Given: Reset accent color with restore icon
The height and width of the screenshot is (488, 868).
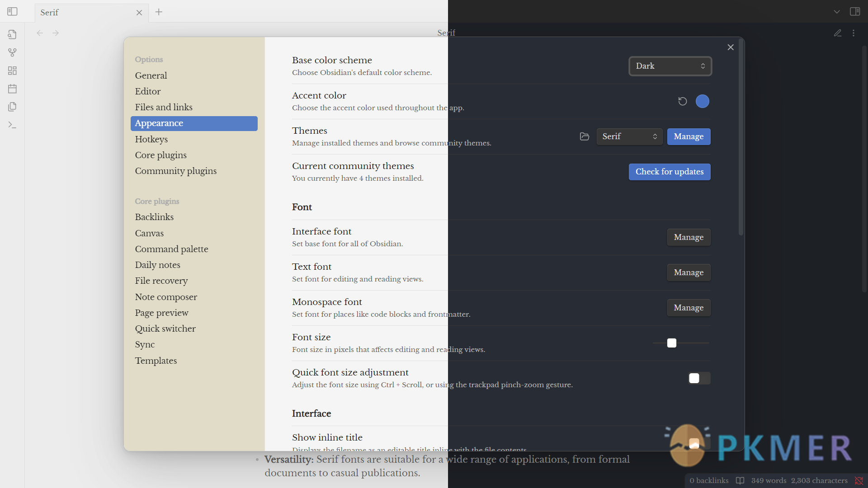Looking at the screenshot, I should (x=683, y=101).
